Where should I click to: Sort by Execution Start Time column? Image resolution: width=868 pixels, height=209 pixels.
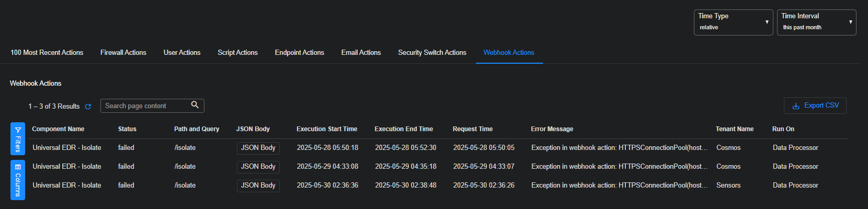click(x=327, y=129)
